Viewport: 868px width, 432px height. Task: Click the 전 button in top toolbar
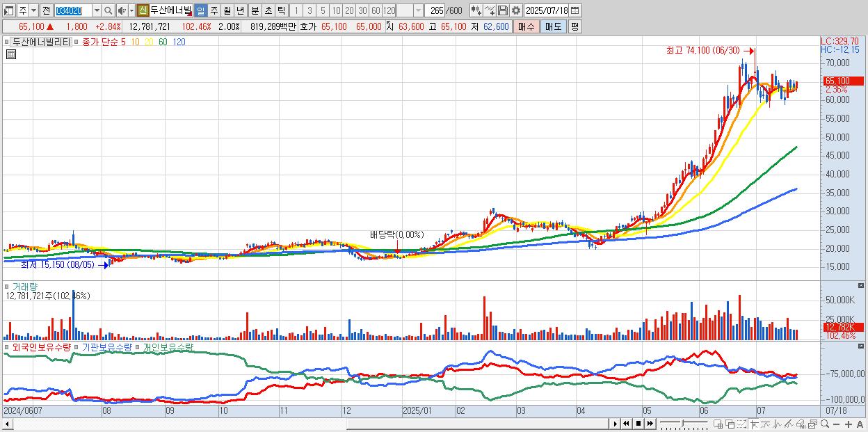[46, 10]
